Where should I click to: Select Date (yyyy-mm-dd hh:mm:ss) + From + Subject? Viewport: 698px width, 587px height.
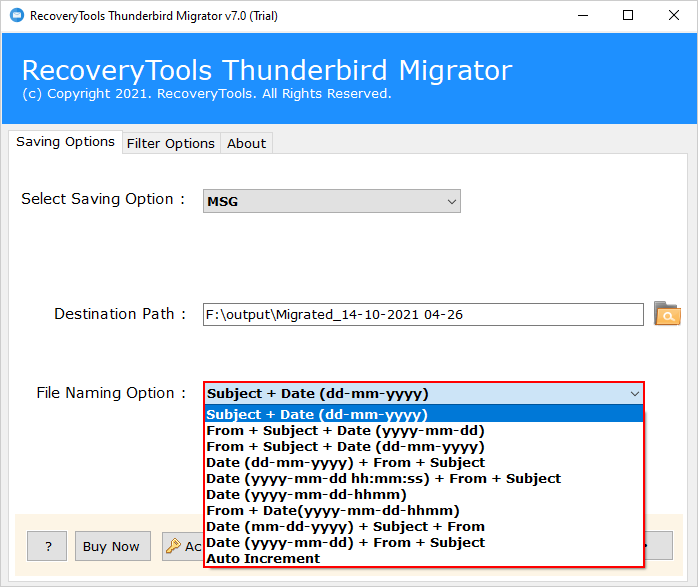[x=423, y=478]
